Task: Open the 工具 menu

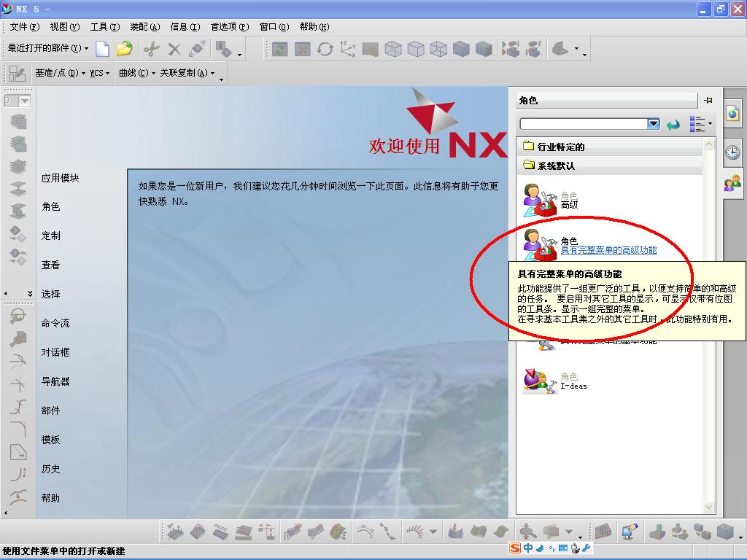Action: pos(105,27)
